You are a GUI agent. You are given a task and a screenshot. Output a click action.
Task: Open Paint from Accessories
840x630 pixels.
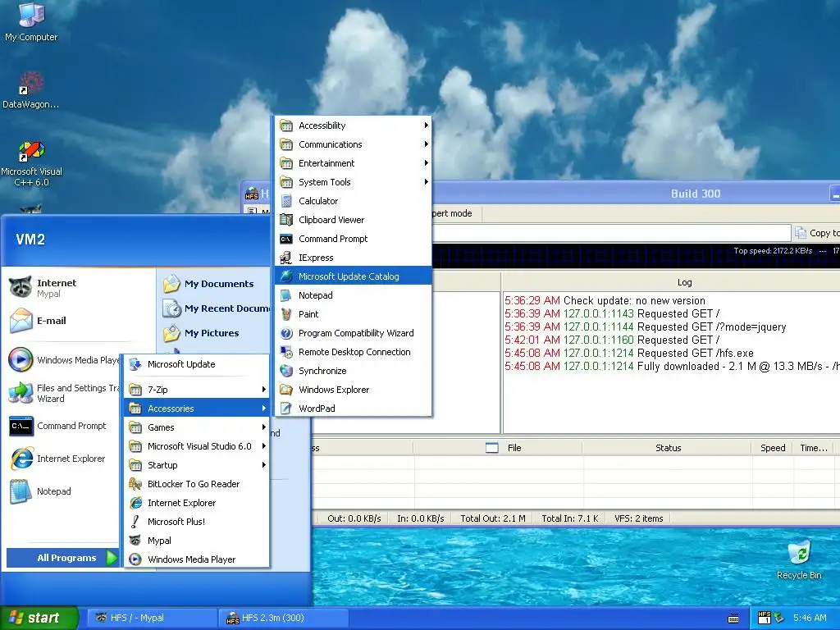(x=354, y=314)
